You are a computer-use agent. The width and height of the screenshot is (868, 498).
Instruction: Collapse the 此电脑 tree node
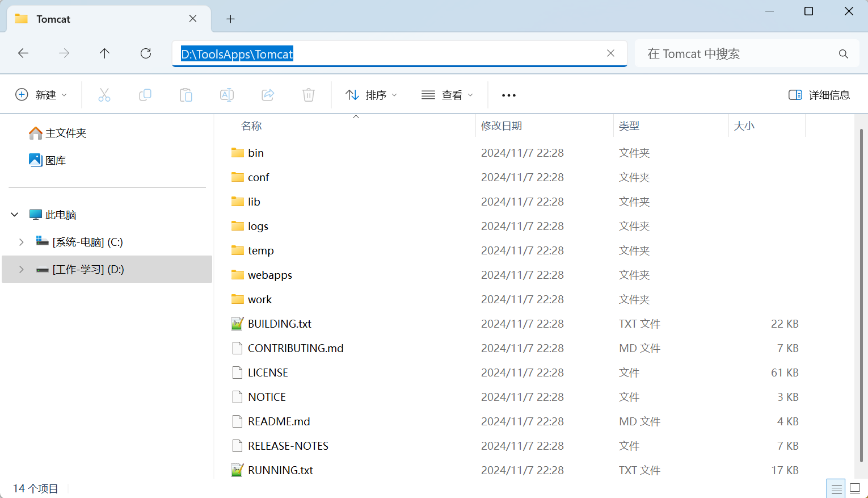coord(15,215)
